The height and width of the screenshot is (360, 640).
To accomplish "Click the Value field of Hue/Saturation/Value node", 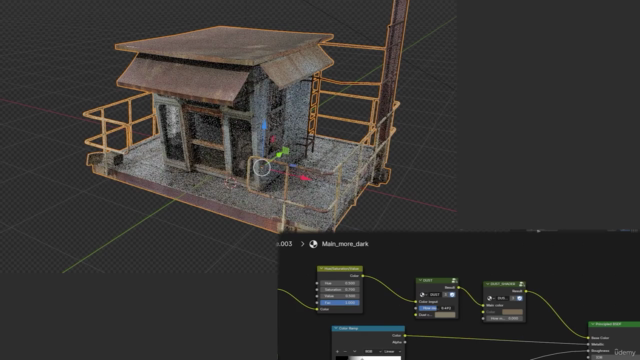I will click(340, 296).
